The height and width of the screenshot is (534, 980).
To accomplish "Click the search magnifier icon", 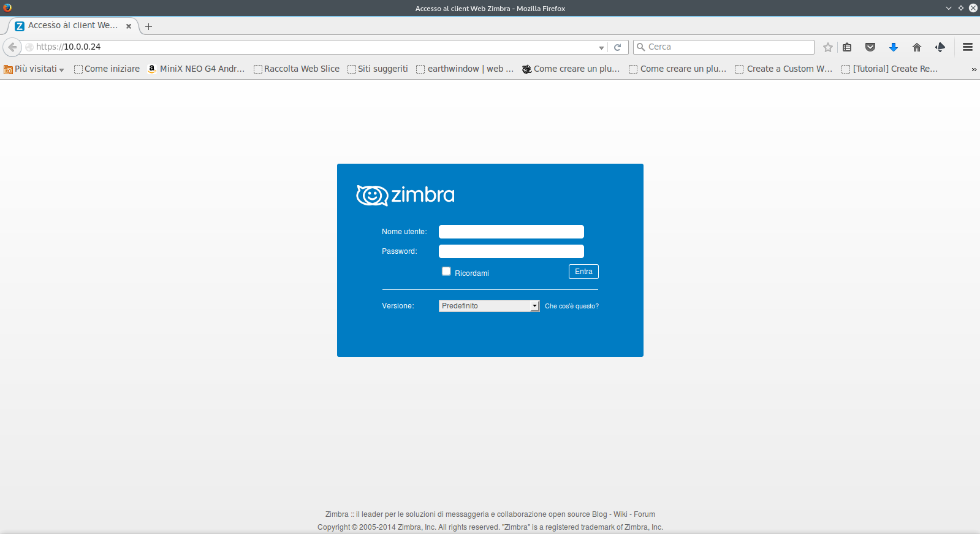I will (641, 47).
